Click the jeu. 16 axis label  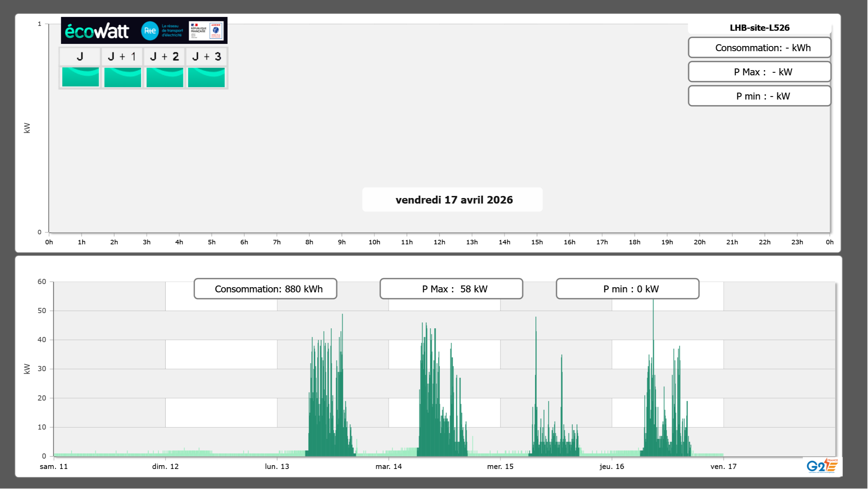pos(612,466)
